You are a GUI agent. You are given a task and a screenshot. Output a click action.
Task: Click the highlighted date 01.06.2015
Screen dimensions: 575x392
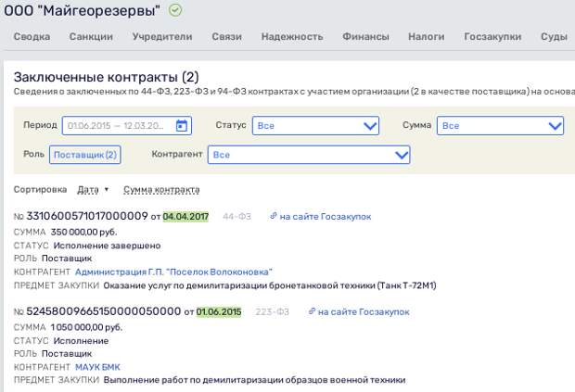click(x=219, y=311)
